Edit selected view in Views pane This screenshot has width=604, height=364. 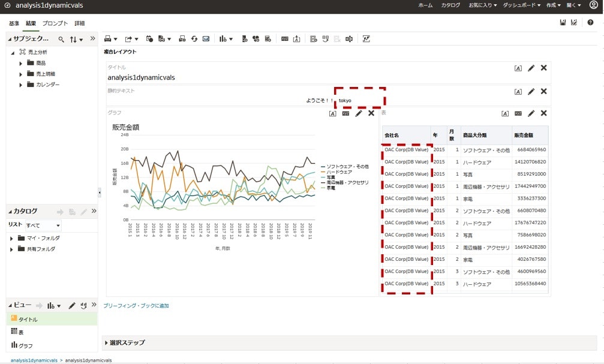pos(71,306)
